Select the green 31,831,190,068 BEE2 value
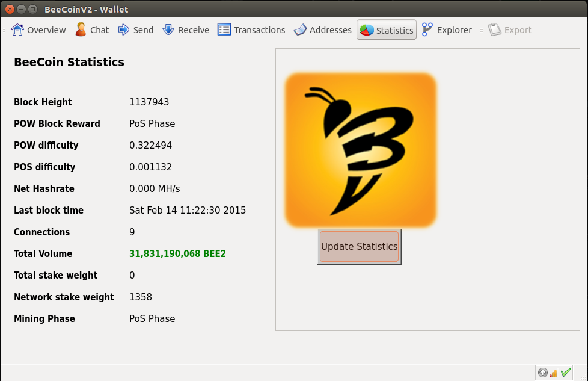The width and height of the screenshot is (588, 381). click(x=178, y=254)
